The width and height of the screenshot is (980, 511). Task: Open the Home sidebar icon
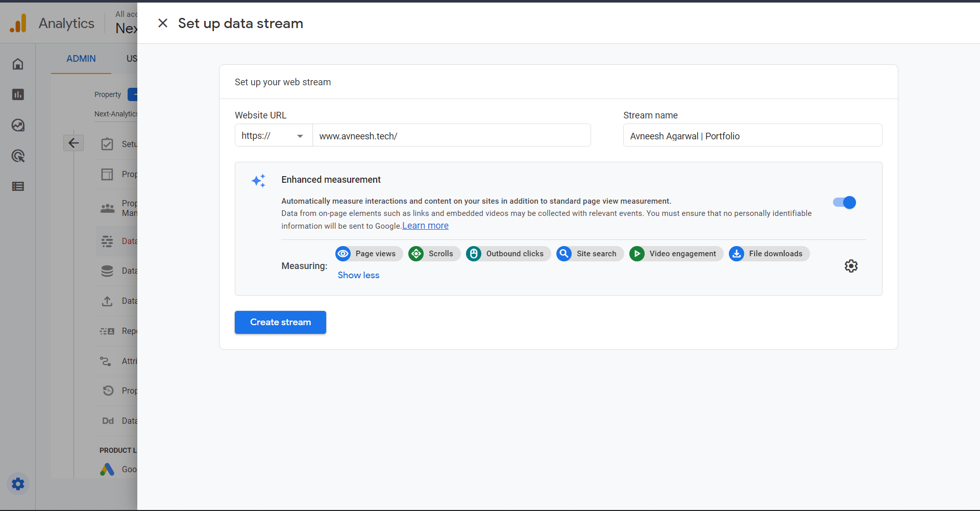[x=18, y=64]
